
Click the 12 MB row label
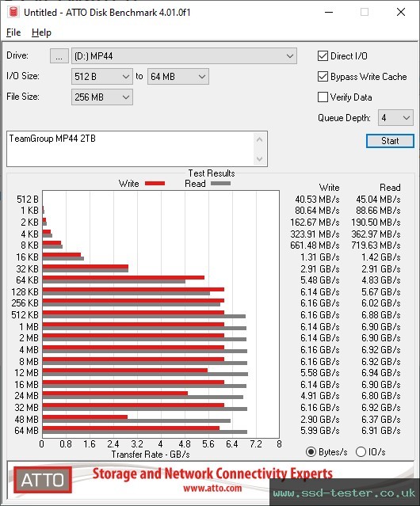26,373
